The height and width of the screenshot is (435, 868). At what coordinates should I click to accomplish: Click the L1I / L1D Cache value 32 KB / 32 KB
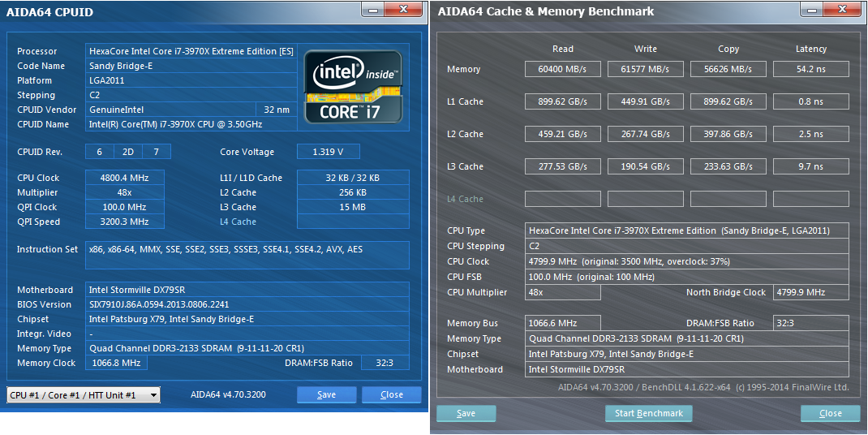353,178
